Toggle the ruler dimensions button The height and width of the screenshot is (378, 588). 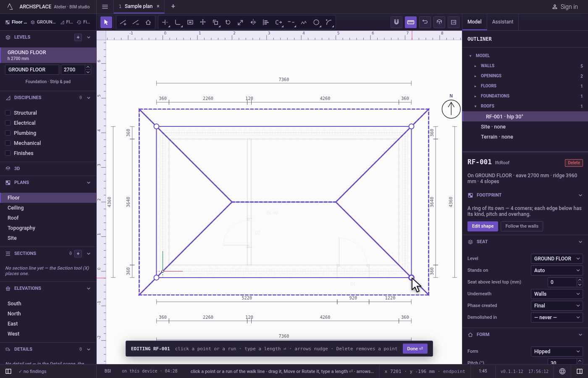point(411,22)
